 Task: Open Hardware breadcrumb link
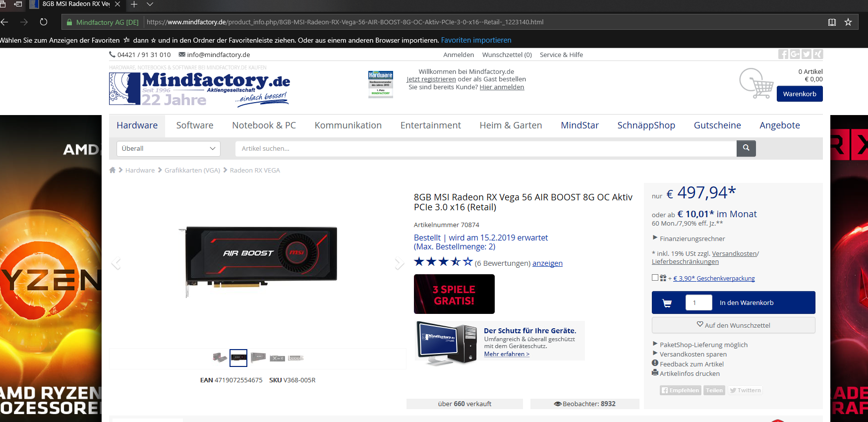tap(140, 170)
